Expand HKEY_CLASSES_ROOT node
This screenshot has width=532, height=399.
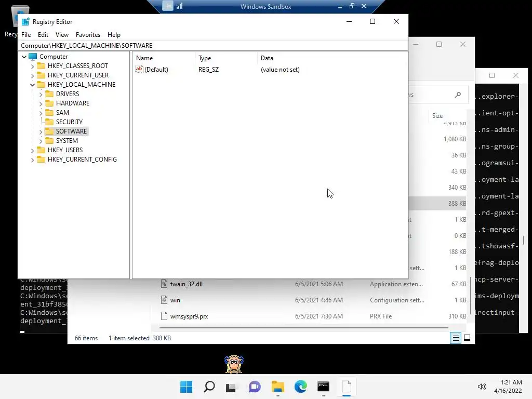click(x=33, y=66)
